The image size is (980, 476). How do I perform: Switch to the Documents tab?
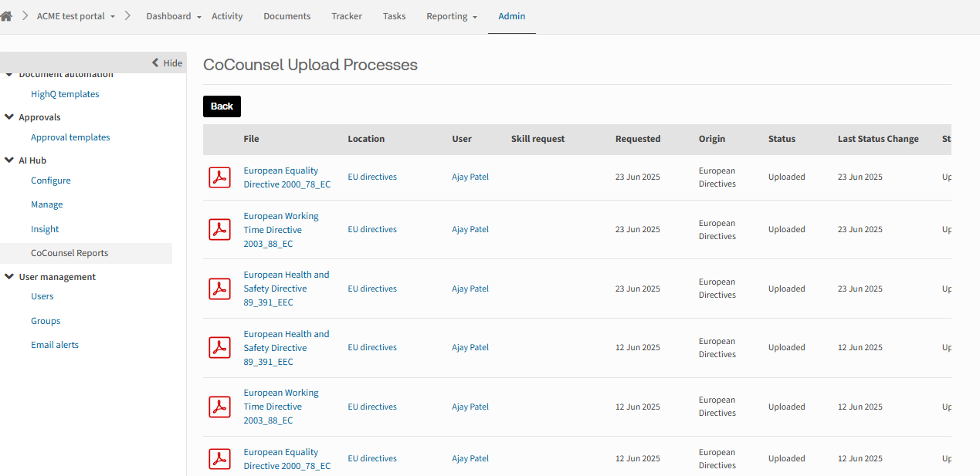(287, 16)
